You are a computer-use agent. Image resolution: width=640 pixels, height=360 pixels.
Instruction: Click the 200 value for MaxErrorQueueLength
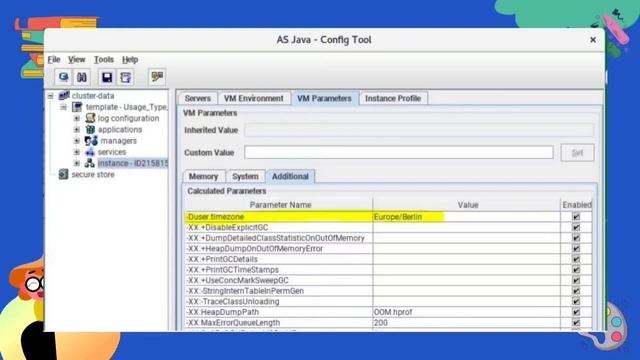pos(466,323)
